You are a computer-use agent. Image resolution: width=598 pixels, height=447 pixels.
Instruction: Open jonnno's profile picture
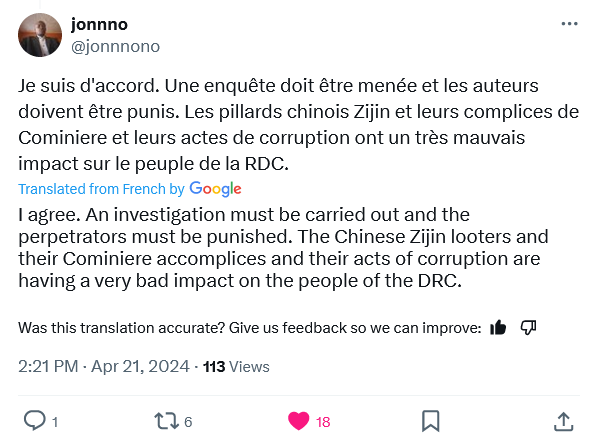[40, 35]
